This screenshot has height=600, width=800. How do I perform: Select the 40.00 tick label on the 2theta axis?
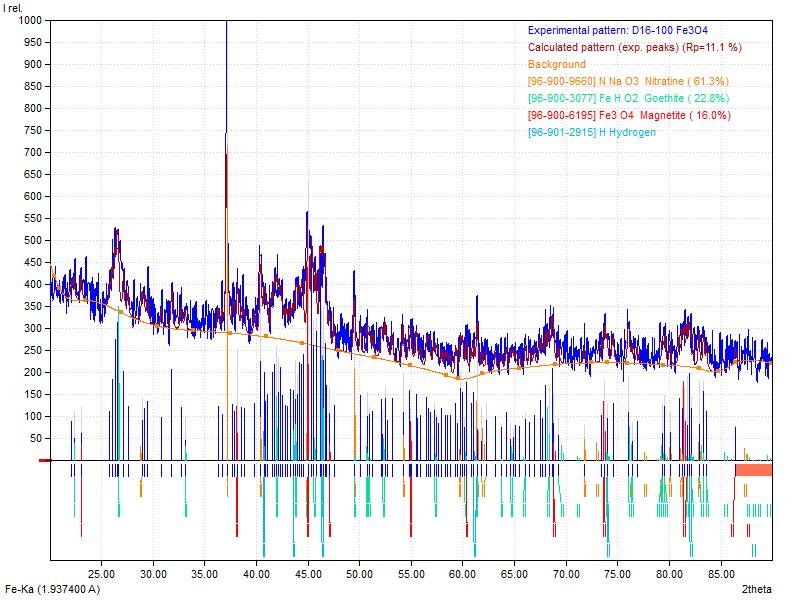pyautogui.click(x=256, y=574)
